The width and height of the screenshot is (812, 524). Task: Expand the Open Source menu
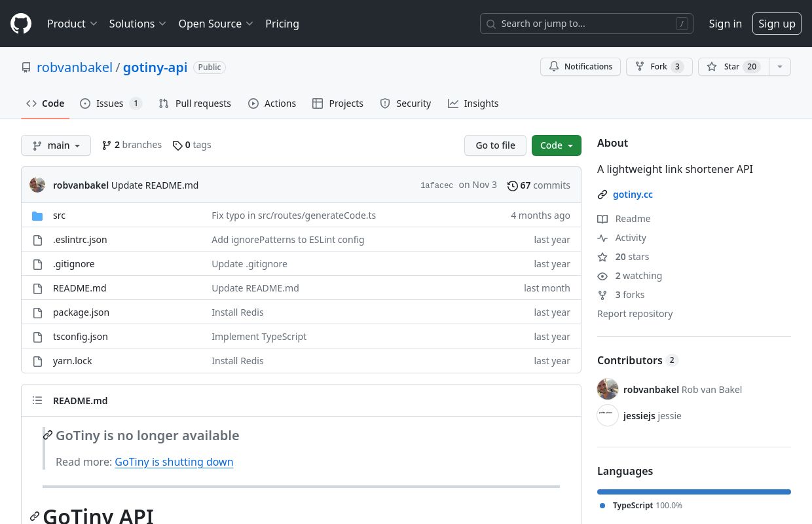215,24
